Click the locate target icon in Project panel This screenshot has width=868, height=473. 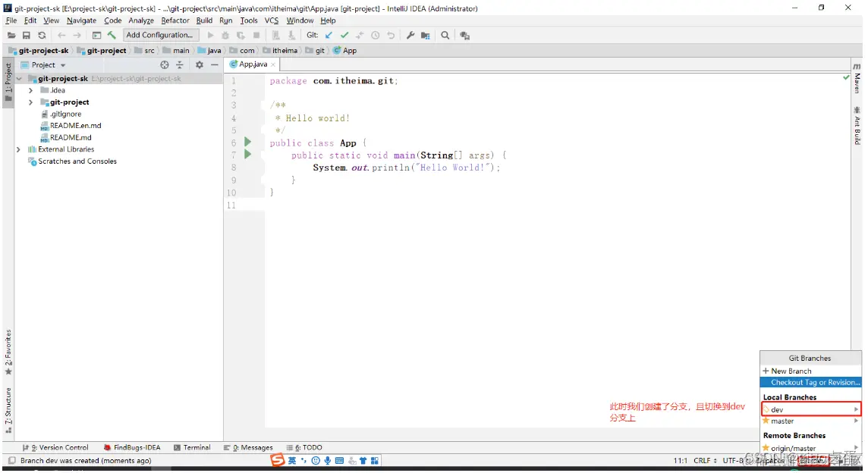pos(165,64)
